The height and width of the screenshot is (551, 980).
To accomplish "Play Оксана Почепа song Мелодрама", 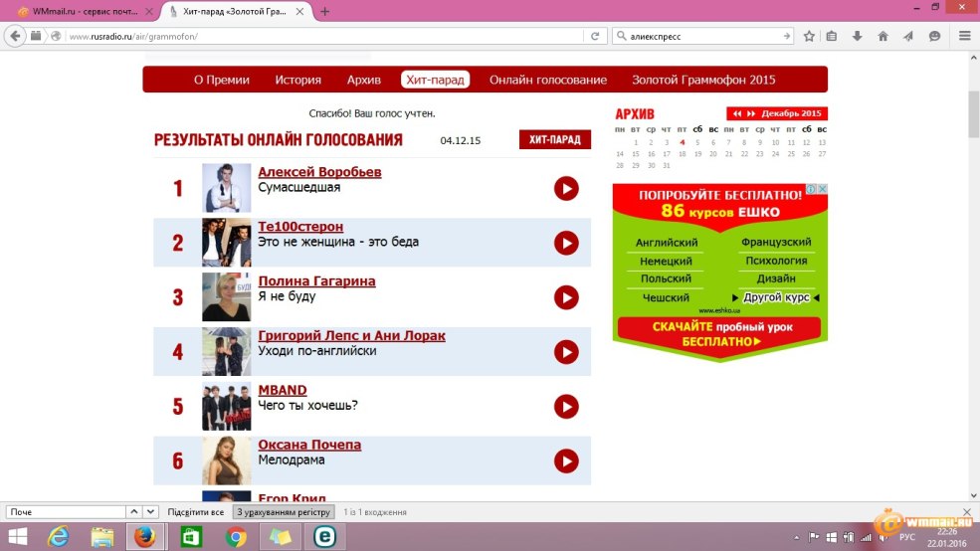I will (x=566, y=461).
